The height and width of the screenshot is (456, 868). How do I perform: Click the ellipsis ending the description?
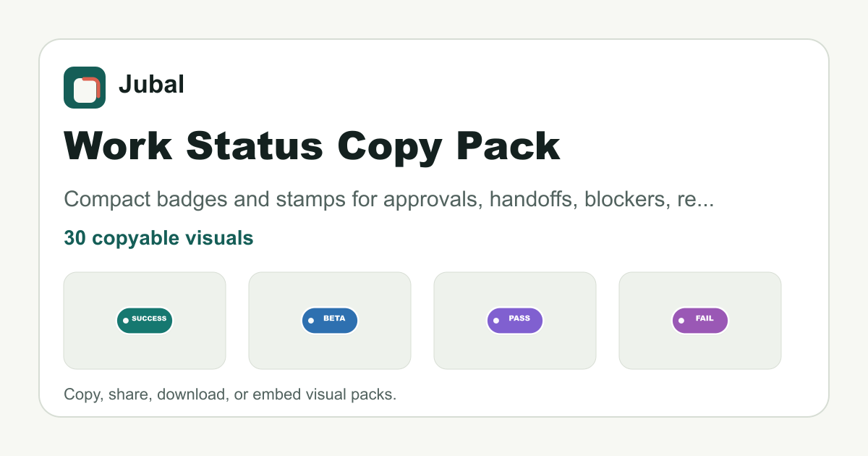(707, 204)
